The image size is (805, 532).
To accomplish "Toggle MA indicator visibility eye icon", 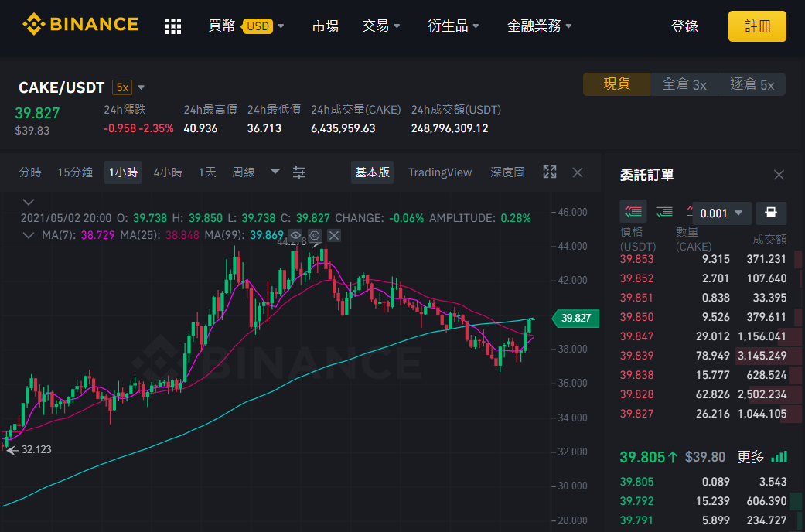I will coord(295,235).
